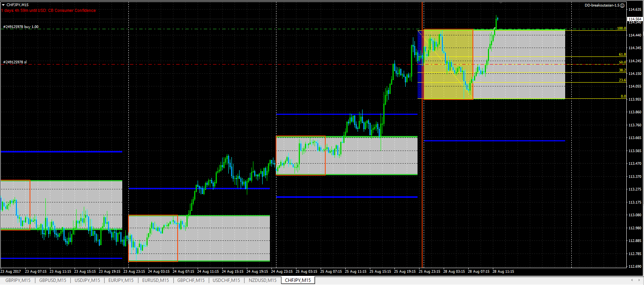Viewport: 644px width, 285px height.
Task: Click the DD-breakoutasian-1.5 expert advisor label
Action: pos(602,5)
